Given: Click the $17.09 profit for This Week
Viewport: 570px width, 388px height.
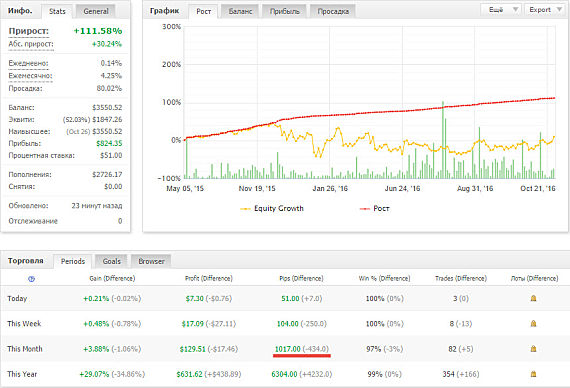Looking at the screenshot, I should click(x=193, y=324).
